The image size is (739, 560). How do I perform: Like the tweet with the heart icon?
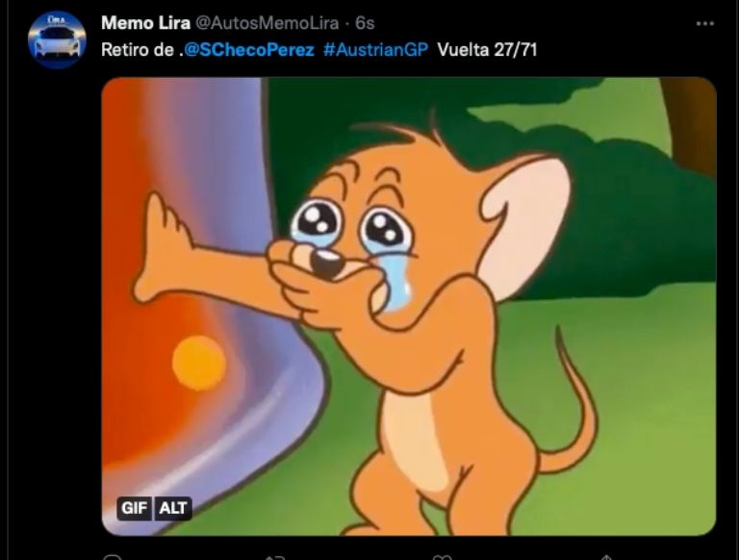(442, 558)
